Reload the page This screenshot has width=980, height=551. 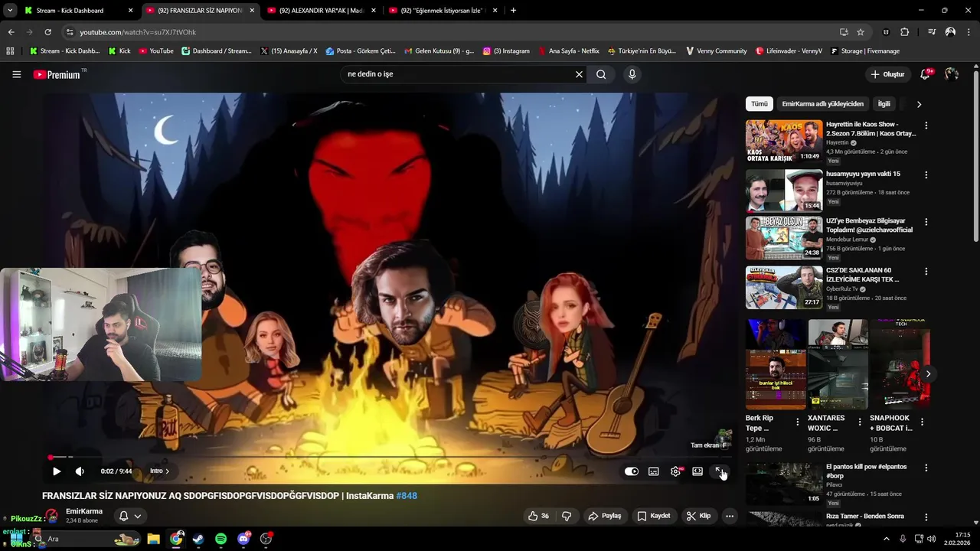(x=47, y=32)
